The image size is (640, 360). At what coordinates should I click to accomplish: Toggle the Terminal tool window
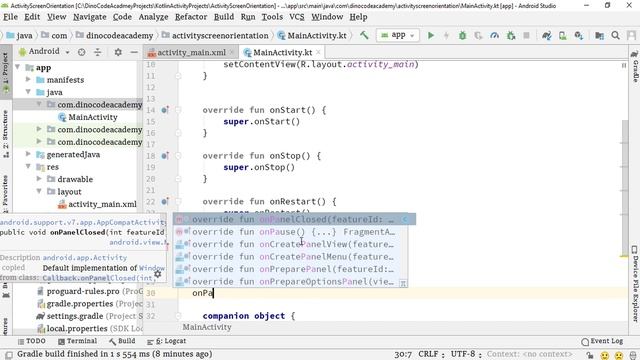[78, 341]
